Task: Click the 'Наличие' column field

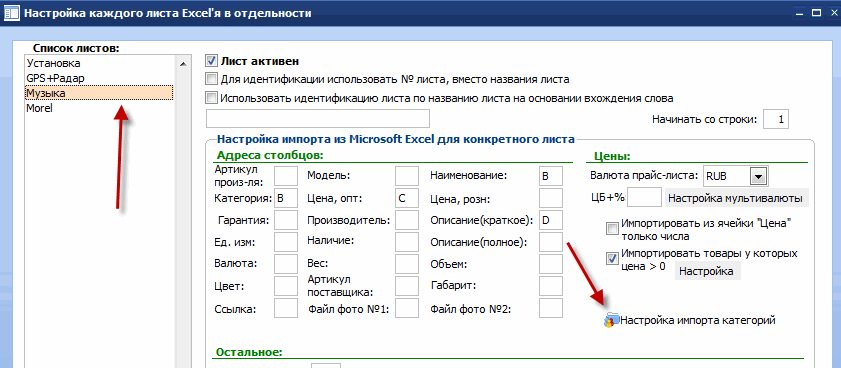Action: tap(407, 242)
